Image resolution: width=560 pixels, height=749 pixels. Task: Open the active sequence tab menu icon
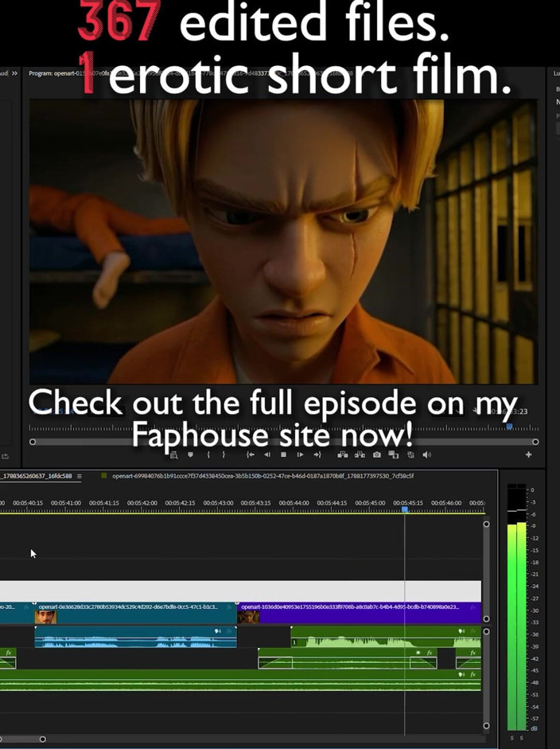point(80,476)
